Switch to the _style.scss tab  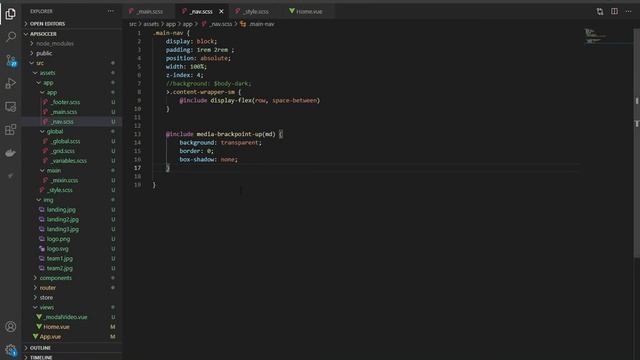[256, 11]
